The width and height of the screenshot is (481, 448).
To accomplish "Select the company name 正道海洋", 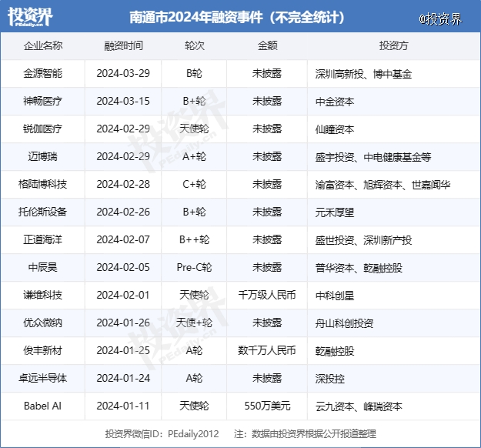I will [43, 239].
